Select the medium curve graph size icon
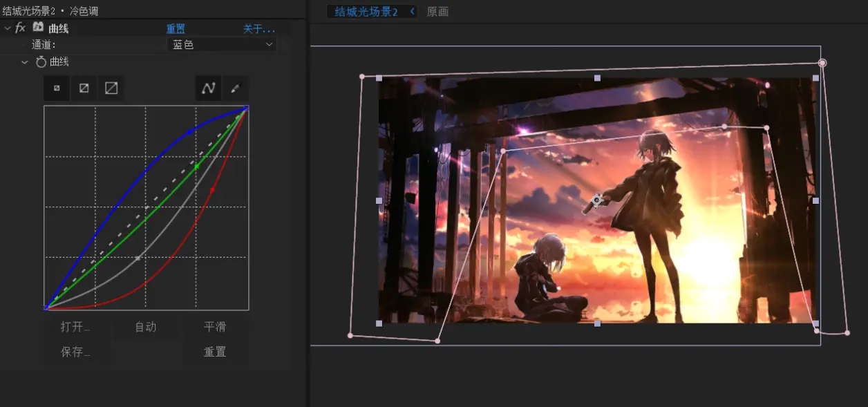This screenshot has width=868, height=407. (84, 88)
